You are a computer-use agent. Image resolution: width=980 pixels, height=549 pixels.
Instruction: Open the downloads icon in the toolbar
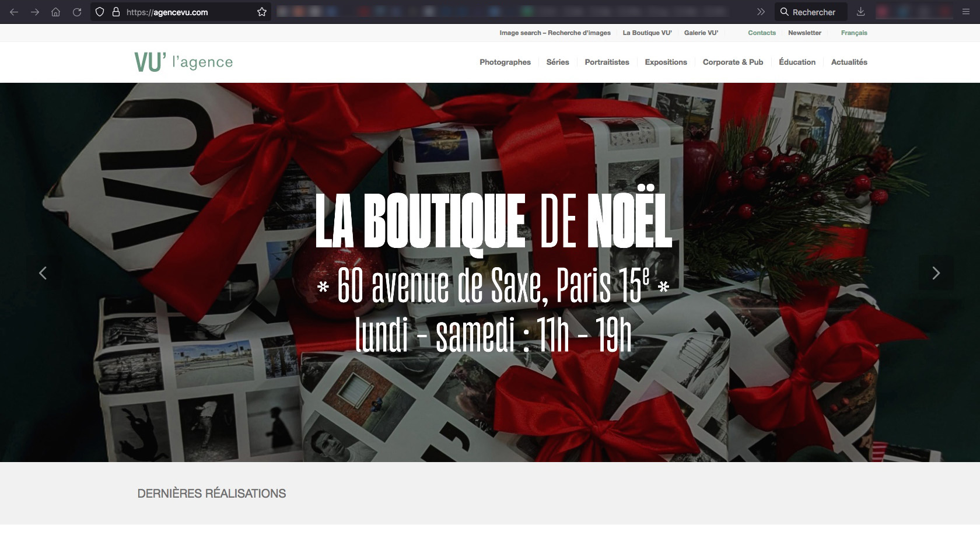pyautogui.click(x=860, y=11)
